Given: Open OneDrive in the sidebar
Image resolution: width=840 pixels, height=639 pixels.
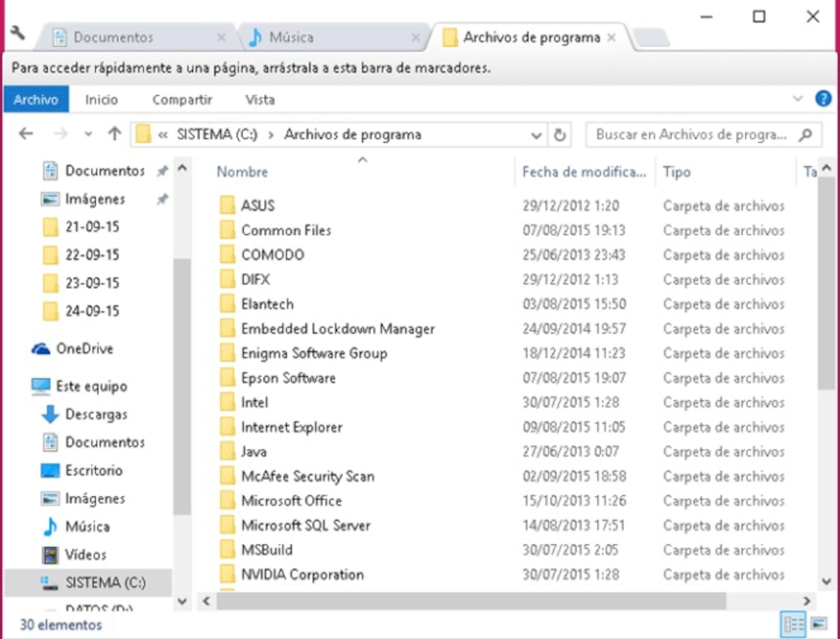Looking at the screenshot, I should 84,349.
